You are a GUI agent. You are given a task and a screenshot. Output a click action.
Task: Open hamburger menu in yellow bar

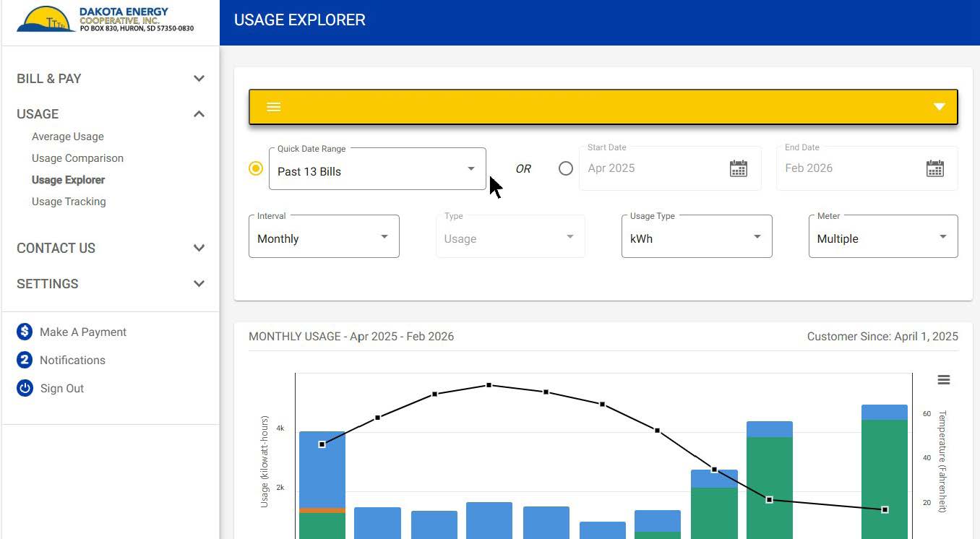tap(273, 107)
